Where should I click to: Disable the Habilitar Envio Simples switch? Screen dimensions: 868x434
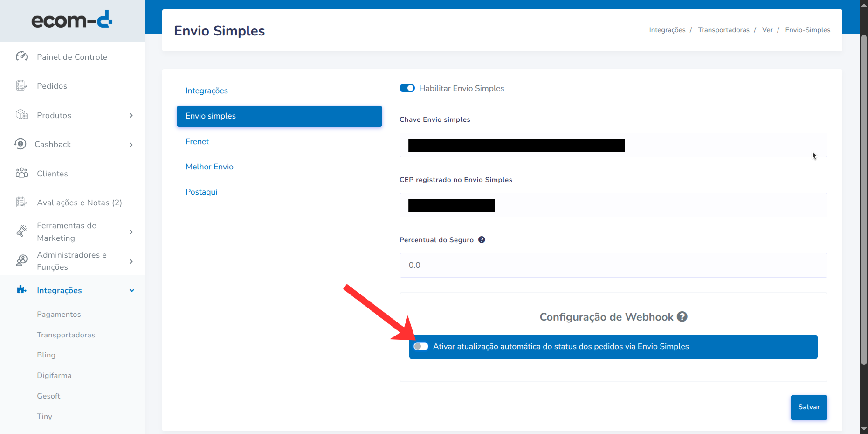(x=407, y=88)
